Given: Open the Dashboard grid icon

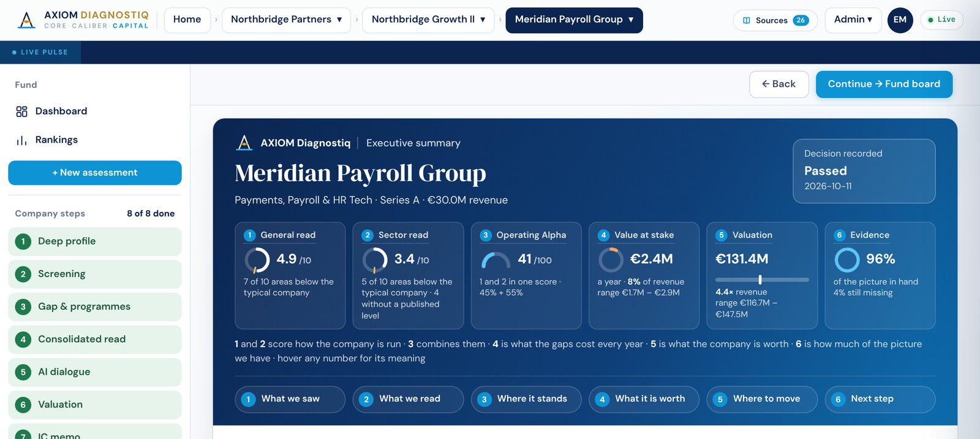Looking at the screenshot, I should coord(22,111).
